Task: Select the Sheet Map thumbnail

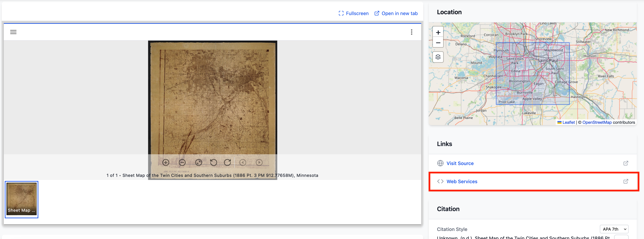Action: pos(22,199)
